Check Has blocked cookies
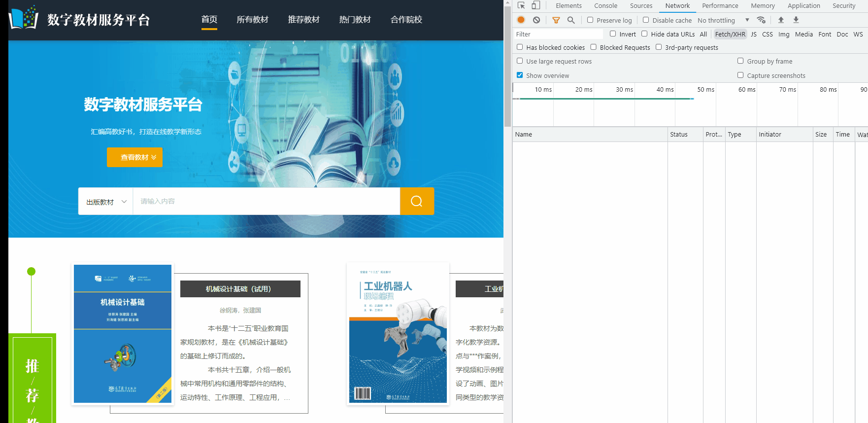The height and width of the screenshot is (423, 868). [520, 47]
